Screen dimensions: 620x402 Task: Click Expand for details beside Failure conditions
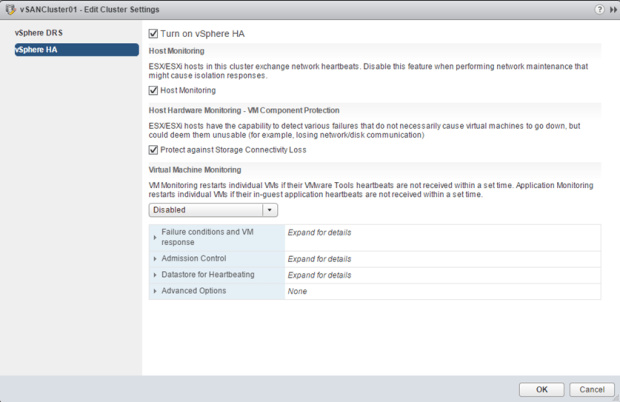319,232
